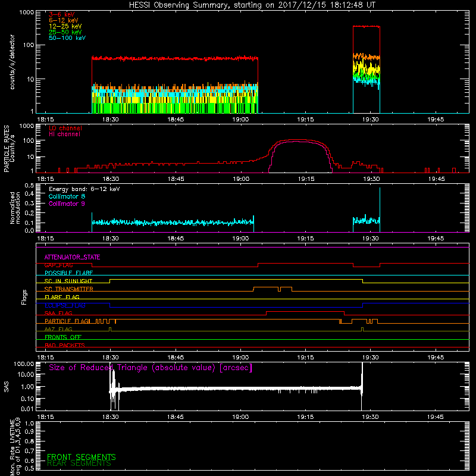Click the "counts/s/detector" axis label

[x=12, y=62]
